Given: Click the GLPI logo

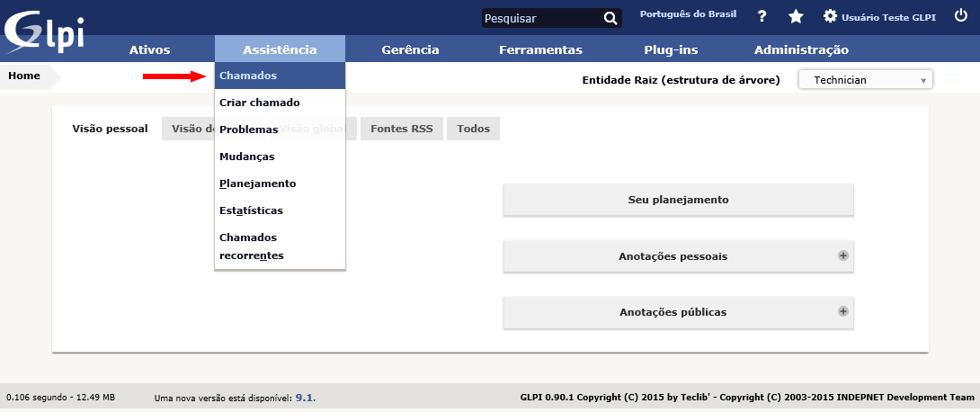Looking at the screenshot, I should point(45,29).
